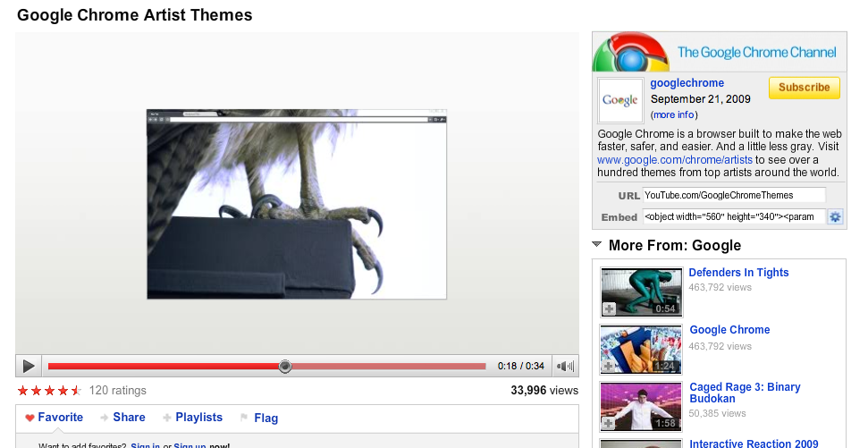Click the plus icon beside Playlists
Image resolution: width=868 pixels, height=448 pixels.
point(166,418)
